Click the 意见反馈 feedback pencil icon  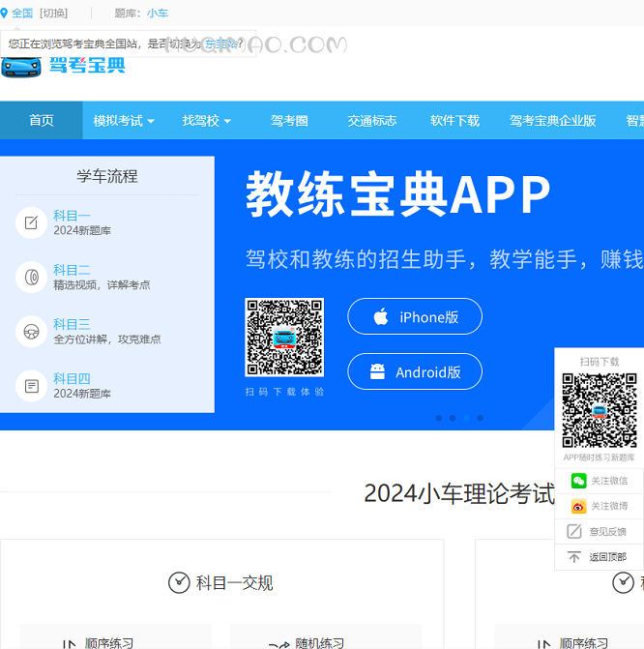(574, 531)
